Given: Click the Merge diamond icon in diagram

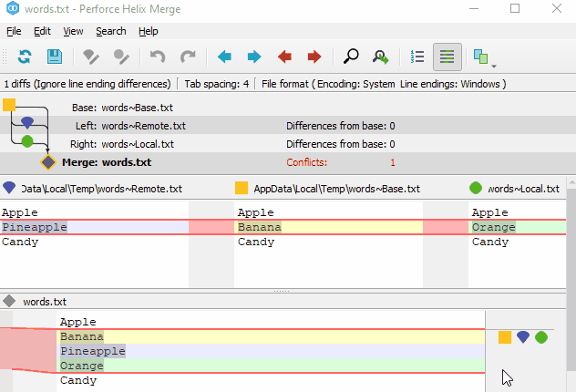Looking at the screenshot, I should pyautogui.click(x=48, y=162).
